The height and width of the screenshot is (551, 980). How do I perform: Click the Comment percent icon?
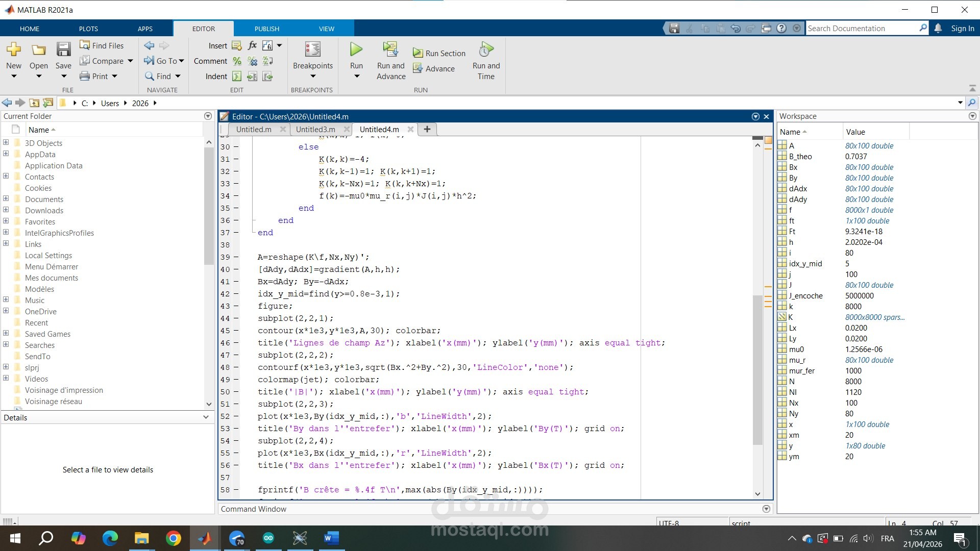click(x=237, y=61)
